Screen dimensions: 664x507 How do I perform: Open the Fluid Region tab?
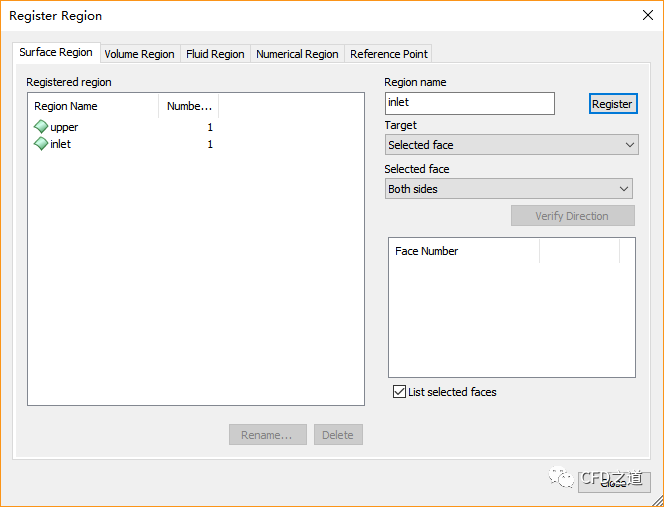pos(215,54)
